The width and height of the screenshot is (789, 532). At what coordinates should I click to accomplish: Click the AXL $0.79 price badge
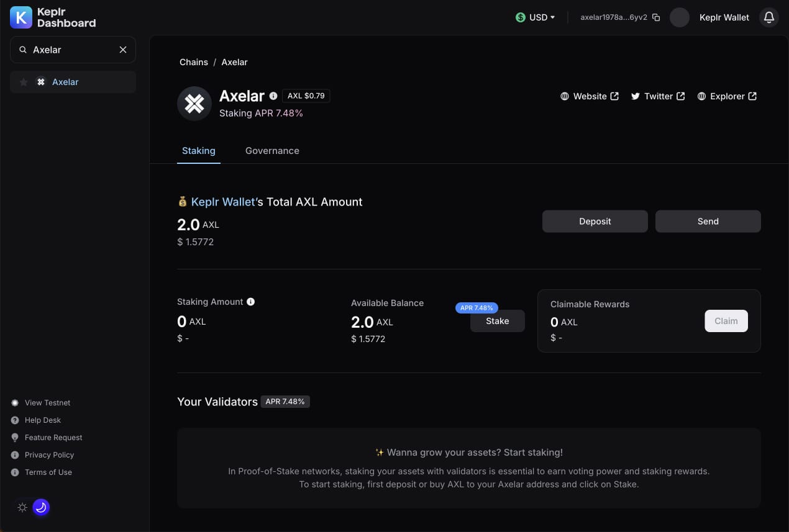coord(306,96)
